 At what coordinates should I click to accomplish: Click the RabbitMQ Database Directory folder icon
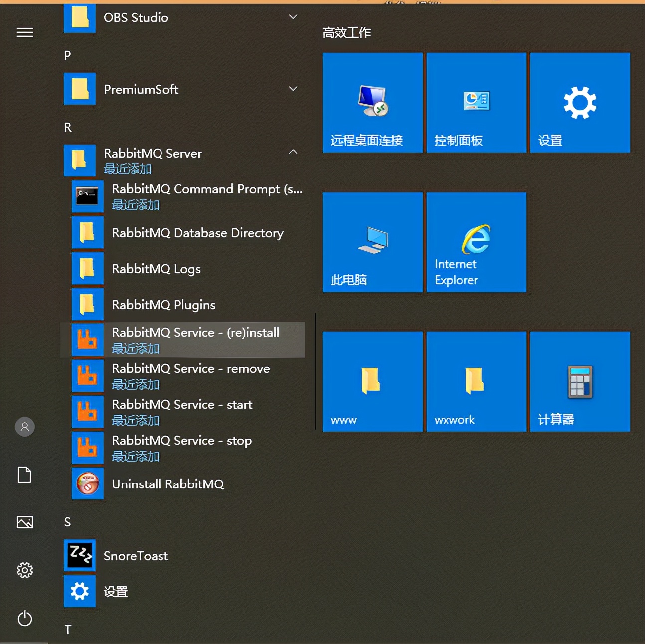click(88, 232)
